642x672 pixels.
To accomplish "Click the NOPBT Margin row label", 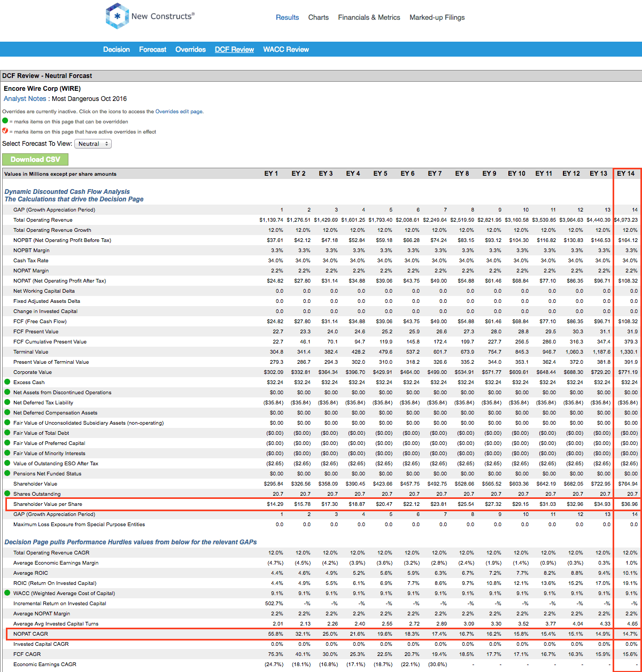I will [32, 251].
